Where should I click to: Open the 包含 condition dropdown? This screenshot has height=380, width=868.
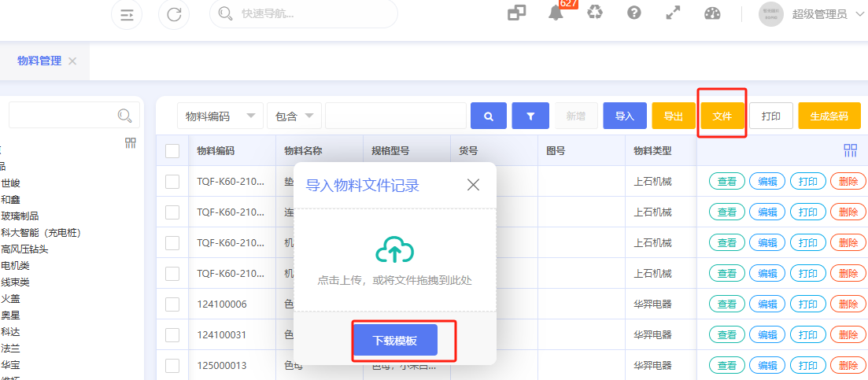[x=294, y=116]
